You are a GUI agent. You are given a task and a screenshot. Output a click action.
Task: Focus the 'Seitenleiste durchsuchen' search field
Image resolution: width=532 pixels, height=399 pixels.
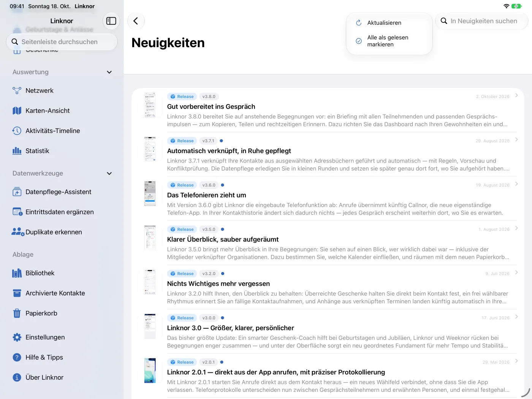pos(62,42)
